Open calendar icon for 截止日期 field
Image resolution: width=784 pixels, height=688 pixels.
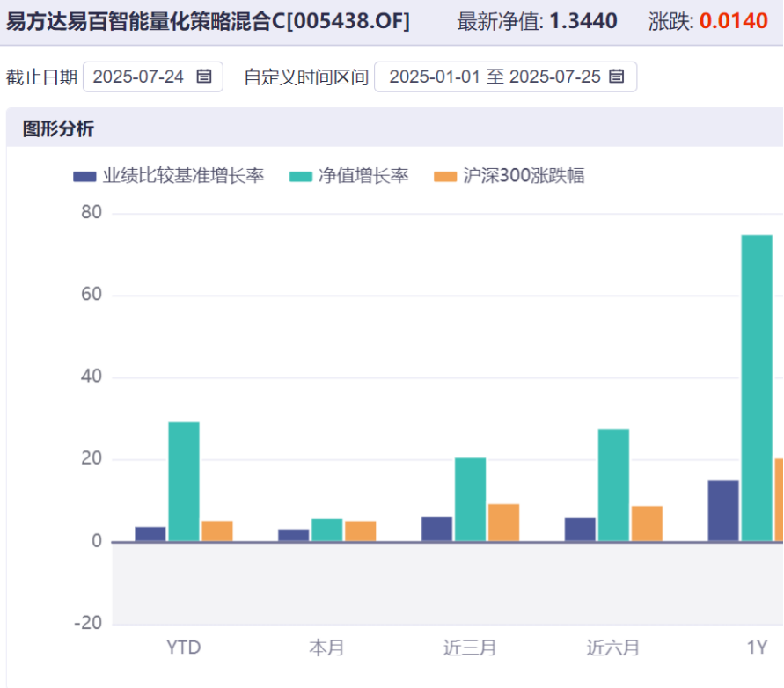click(204, 77)
